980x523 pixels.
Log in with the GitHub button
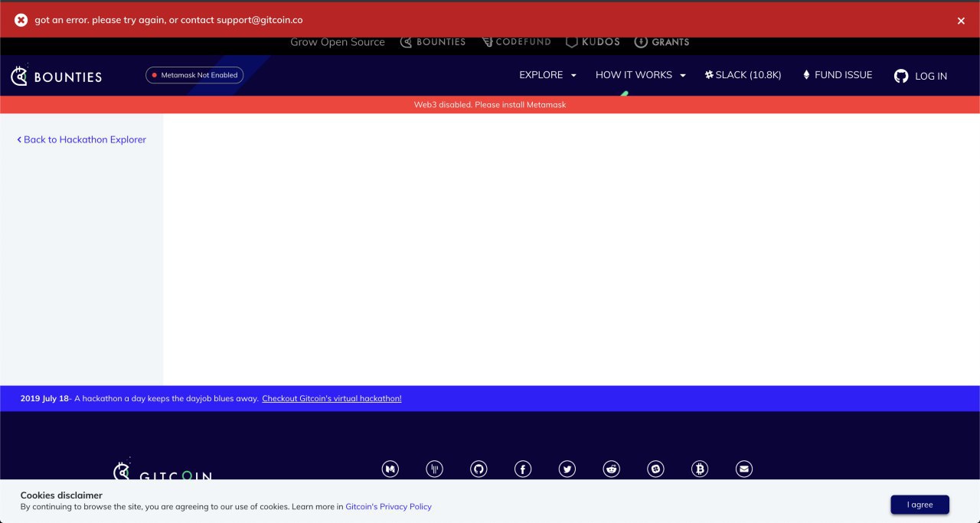(921, 76)
